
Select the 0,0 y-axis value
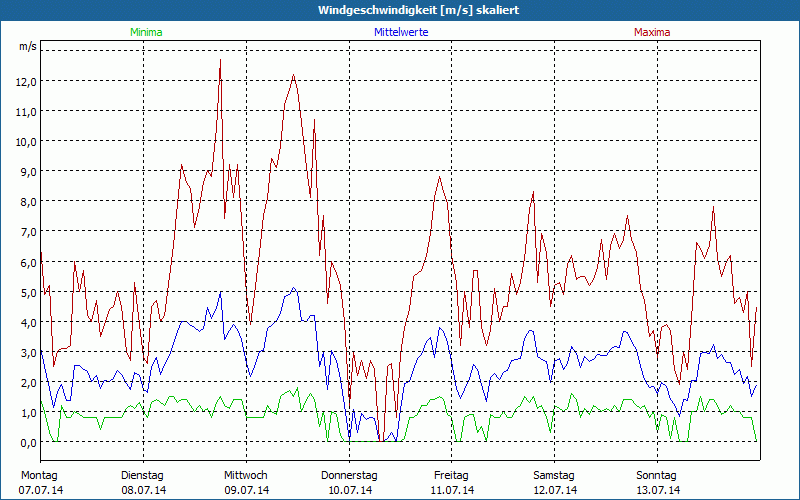tap(26, 442)
